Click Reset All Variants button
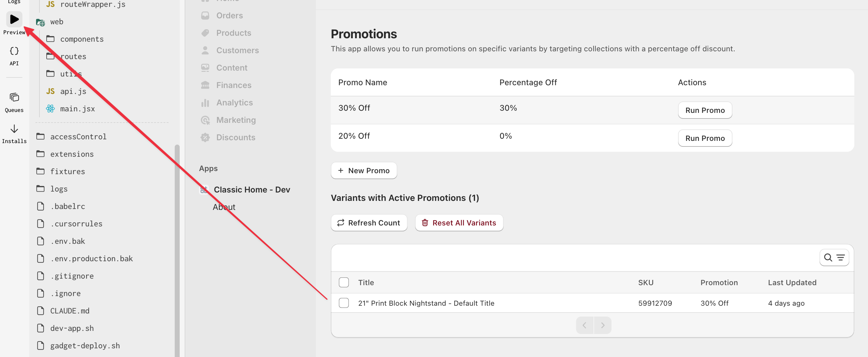The width and height of the screenshot is (868, 357). coord(459,223)
